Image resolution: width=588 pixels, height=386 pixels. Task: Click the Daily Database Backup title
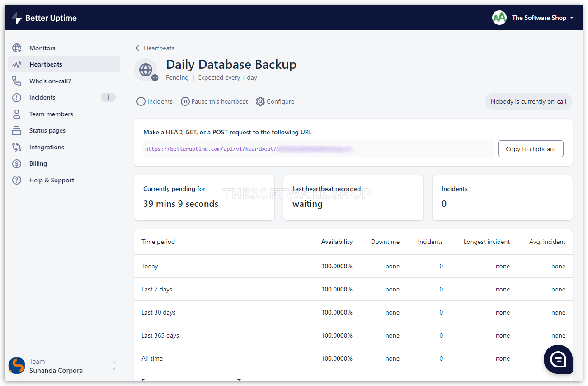click(x=231, y=64)
